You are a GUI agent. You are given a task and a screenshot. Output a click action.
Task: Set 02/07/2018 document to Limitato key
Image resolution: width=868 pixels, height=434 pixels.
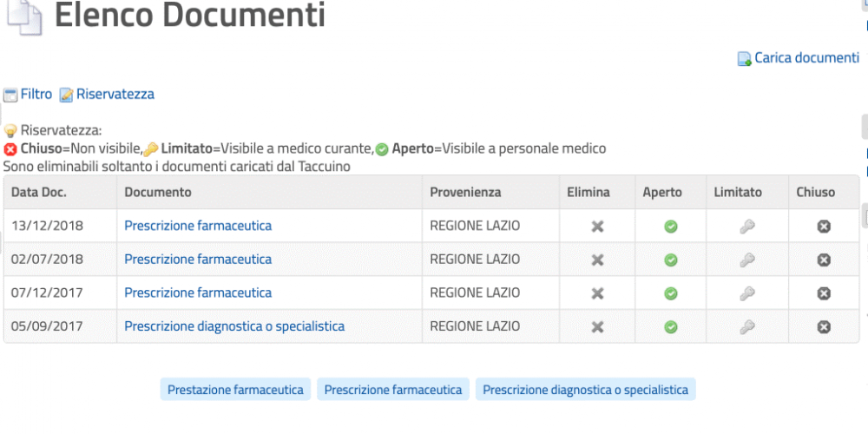tap(747, 260)
